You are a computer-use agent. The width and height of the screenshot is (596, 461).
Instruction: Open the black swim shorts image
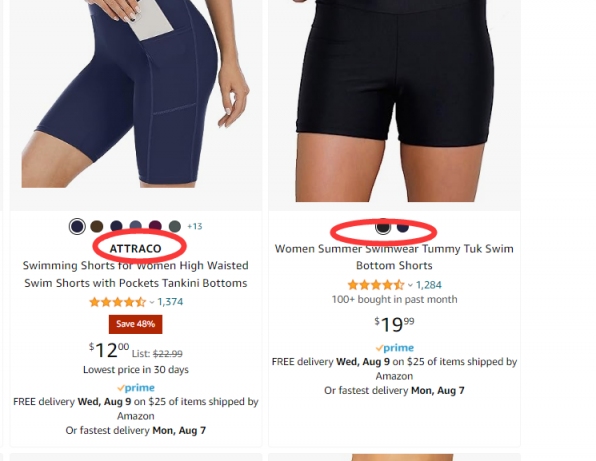click(394, 101)
